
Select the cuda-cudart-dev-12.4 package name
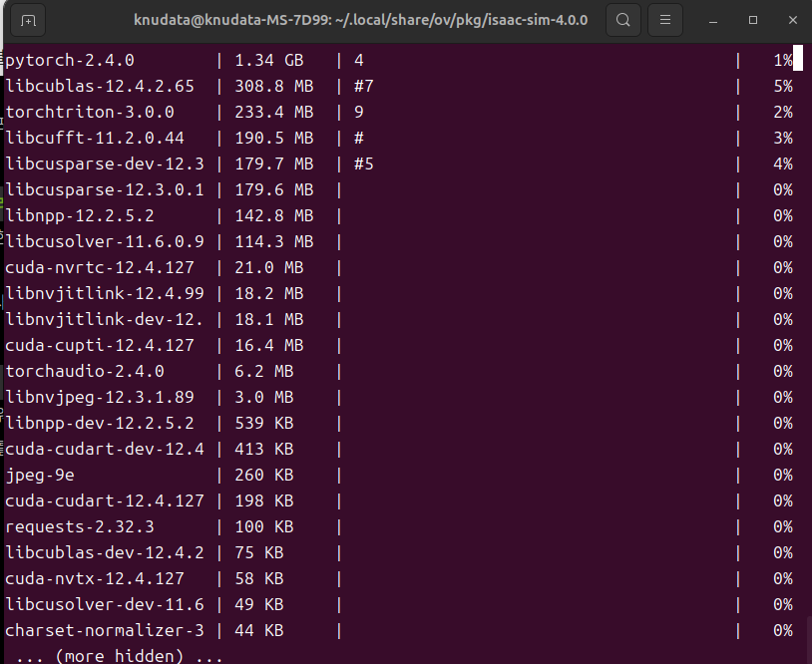pos(105,449)
